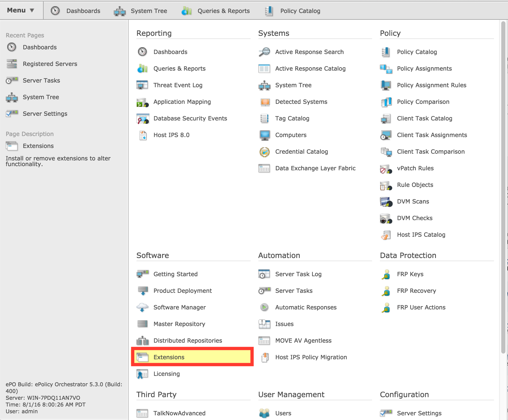Select Client Task Comparison
This screenshot has width=508, height=420.
coord(423,152)
